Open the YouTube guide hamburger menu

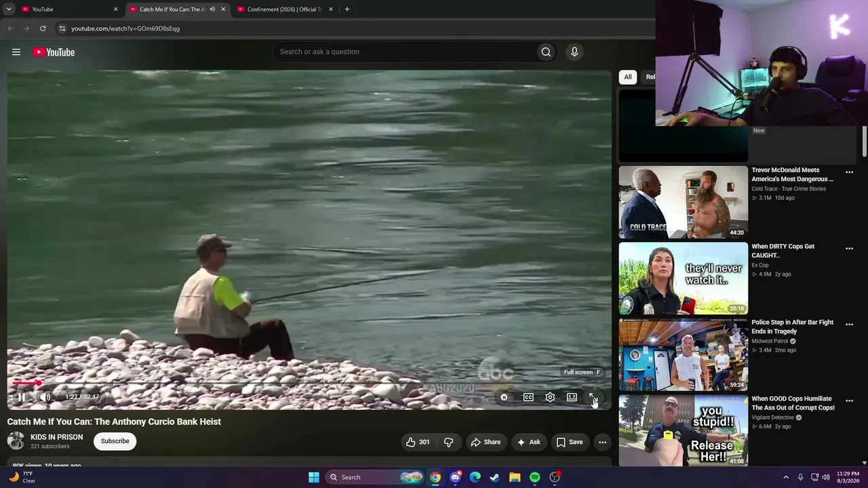click(16, 52)
